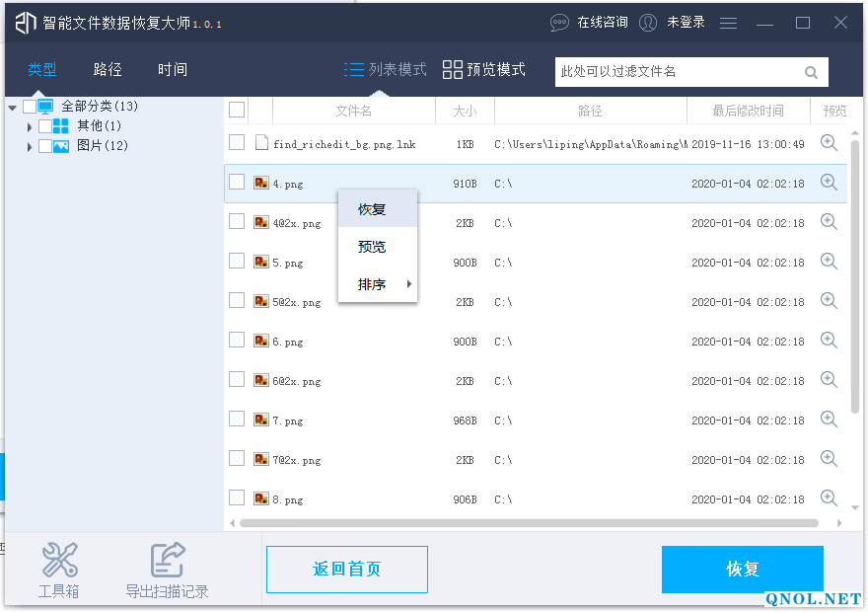The width and height of the screenshot is (868, 612).
Task: Click the blue 恢复 recover button
Action: (x=742, y=570)
